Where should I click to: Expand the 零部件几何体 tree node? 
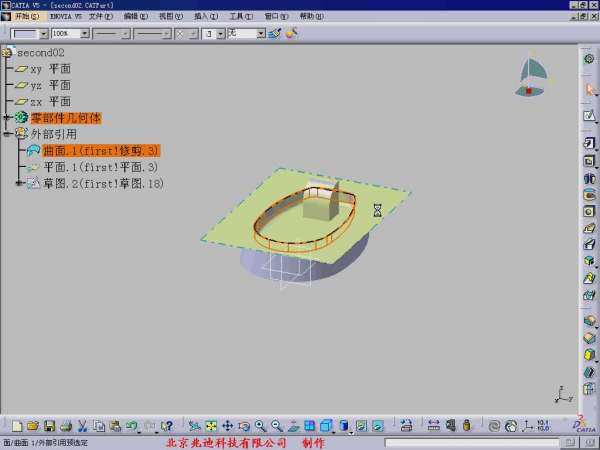pyautogui.click(x=7, y=118)
